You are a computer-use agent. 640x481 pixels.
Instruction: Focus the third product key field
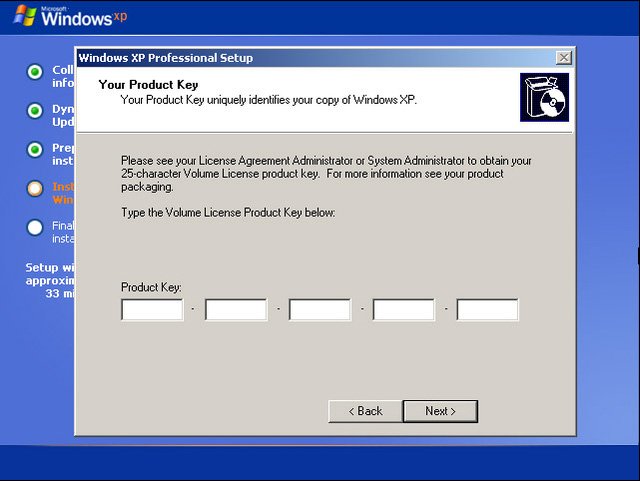click(320, 310)
